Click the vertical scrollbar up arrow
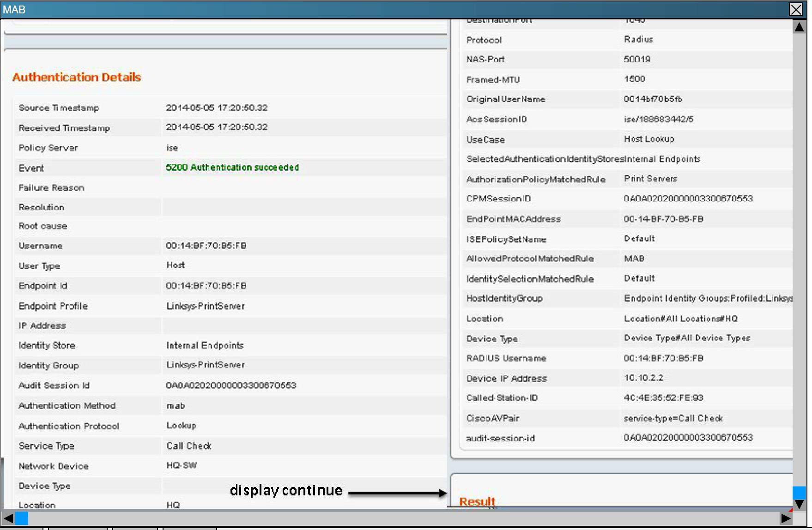The width and height of the screenshot is (812, 530). [800, 28]
